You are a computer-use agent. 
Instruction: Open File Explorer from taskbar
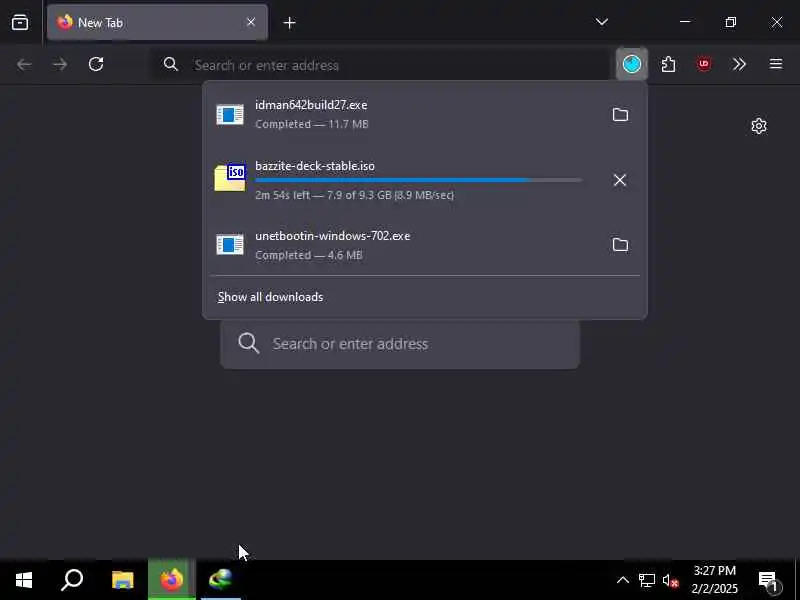(122, 580)
